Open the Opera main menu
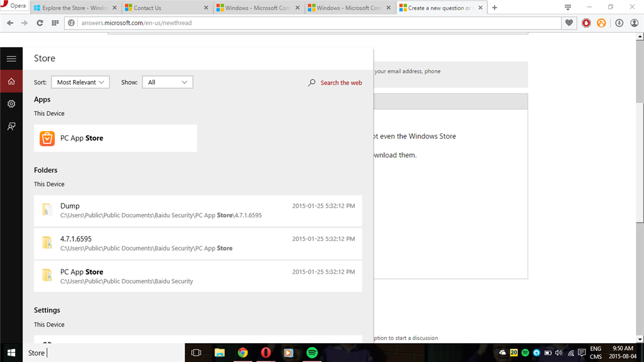Image resolution: width=644 pixels, height=362 pixels. (x=14, y=6)
